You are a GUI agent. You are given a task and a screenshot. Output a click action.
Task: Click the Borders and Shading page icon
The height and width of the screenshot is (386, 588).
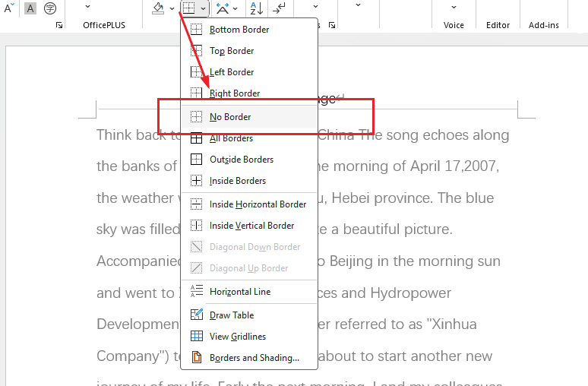pyautogui.click(x=197, y=357)
